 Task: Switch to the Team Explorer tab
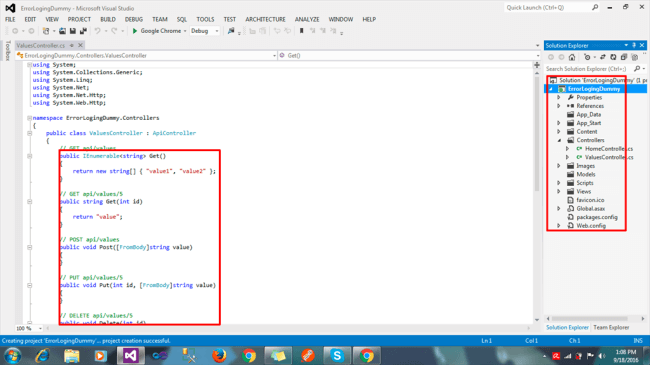pyautogui.click(x=611, y=327)
